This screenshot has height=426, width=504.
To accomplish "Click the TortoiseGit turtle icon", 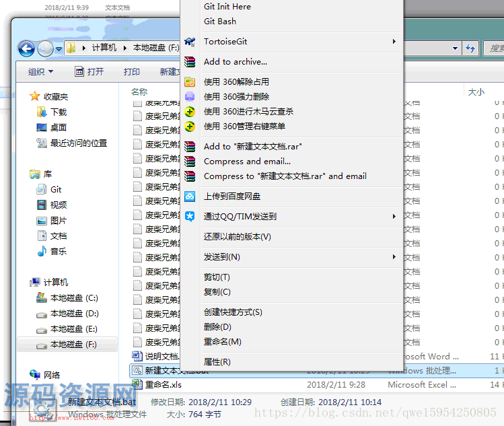I will point(190,42).
